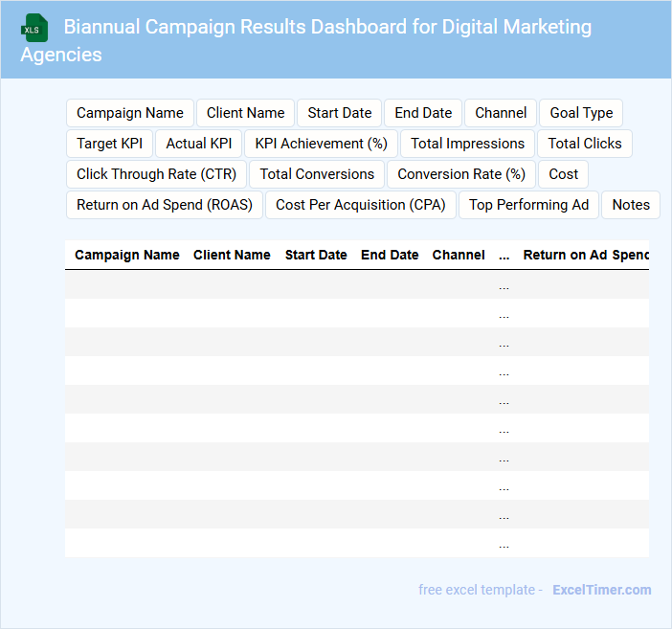
Task: Select the Top Performing Ad tag
Action: pos(528,205)
